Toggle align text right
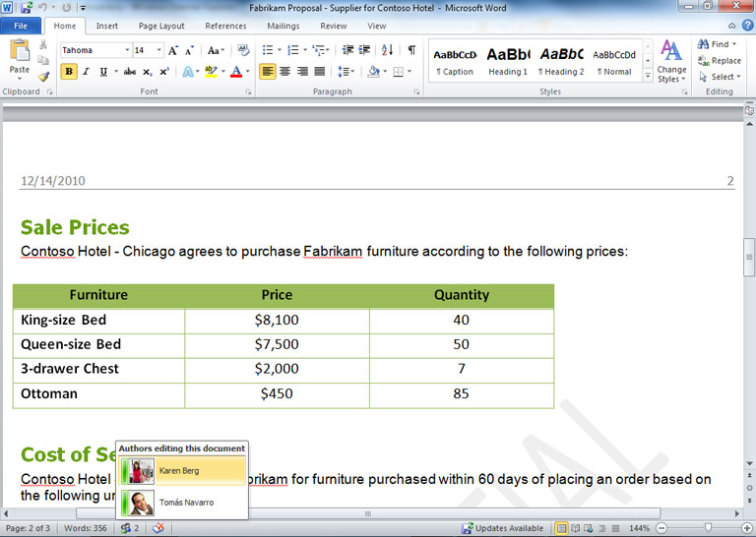The image size is (756, 537). pyautogui.click(x=302, y=72)
